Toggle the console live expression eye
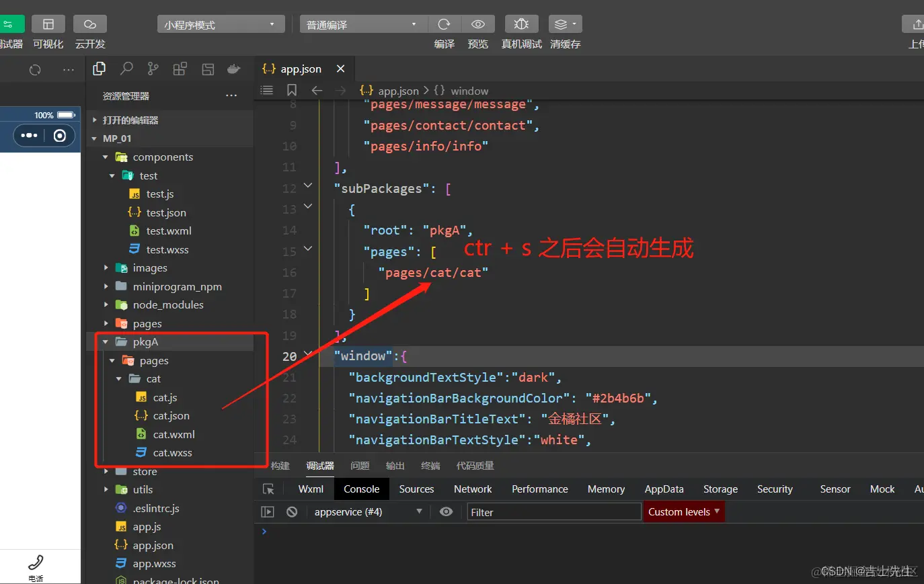This screenshot has width=924, height=584. [446, 512]
